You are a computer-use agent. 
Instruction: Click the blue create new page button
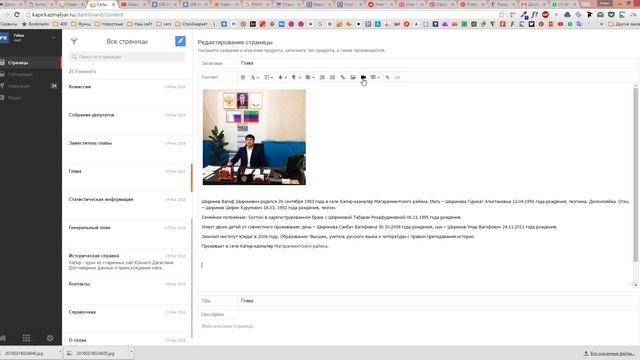click(180, 41)
